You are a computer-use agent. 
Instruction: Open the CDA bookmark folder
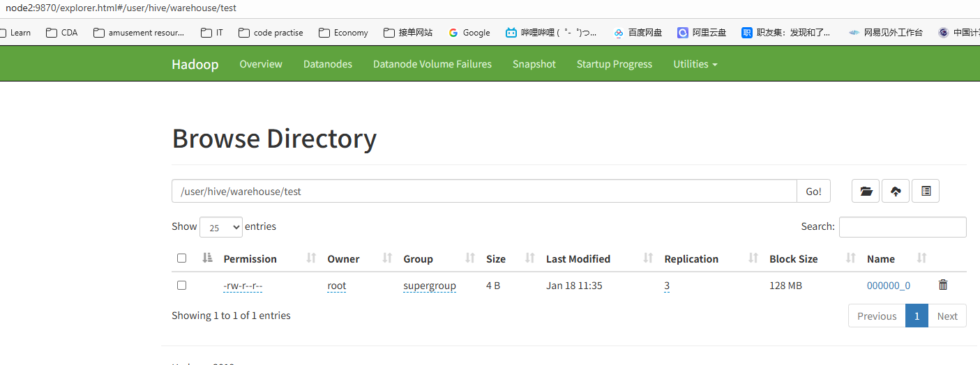[62, 32]
